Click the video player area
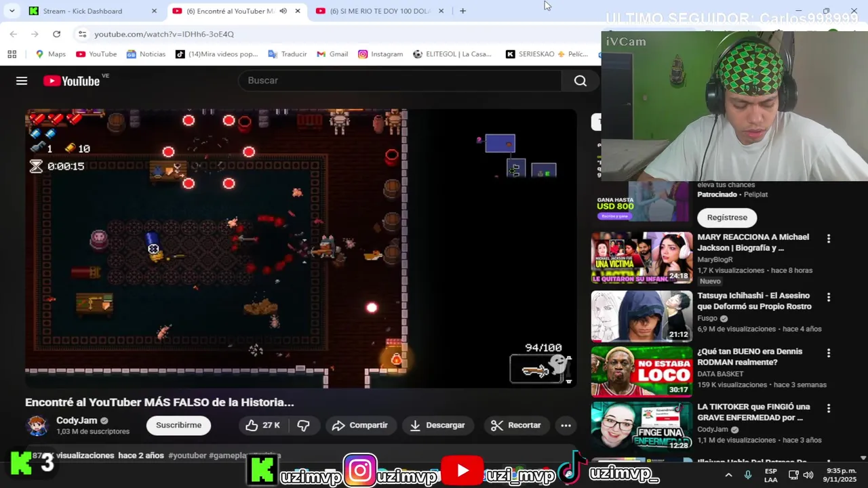This screenshot has width=868, height=488. (300, 249)
